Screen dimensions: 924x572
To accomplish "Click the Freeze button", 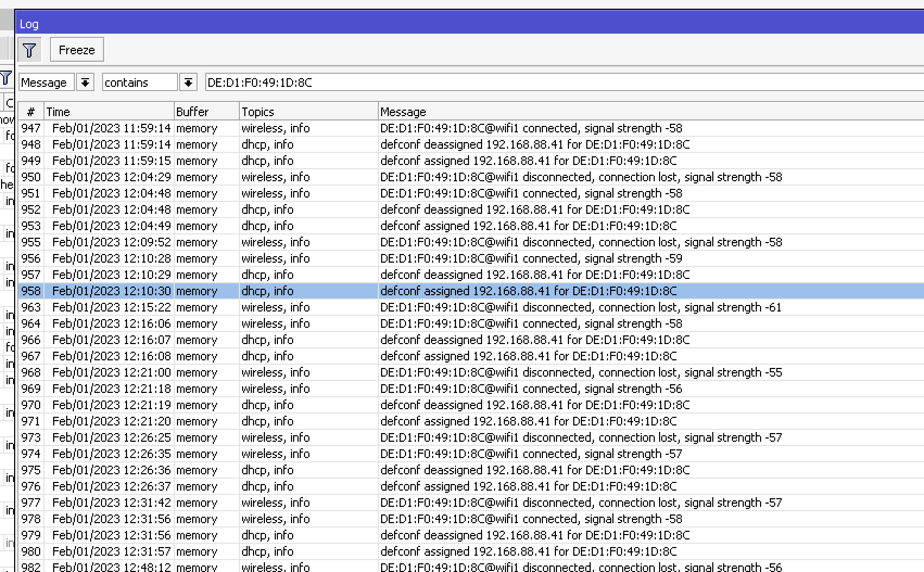I will [77, 49].
